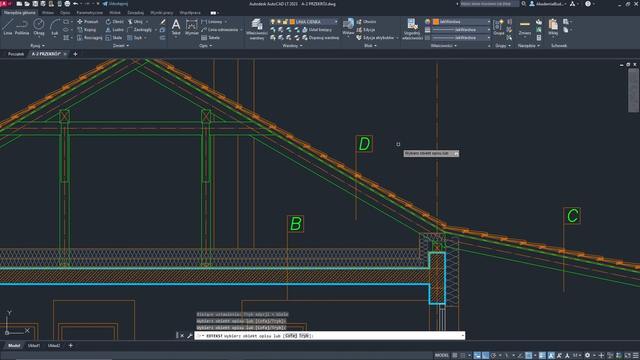The image size is (640, 360).
Task: Toggle grid display in status bar
Action: (455, 356)
